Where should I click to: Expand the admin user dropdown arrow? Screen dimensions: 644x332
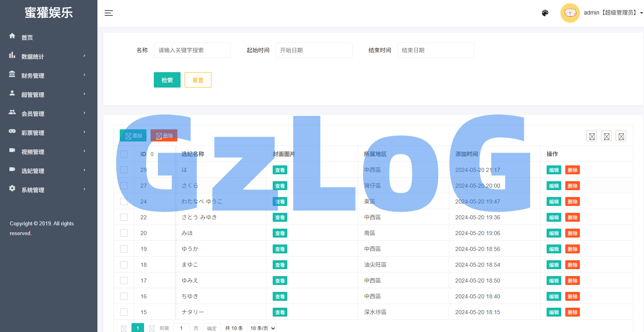pyautogui.click(x=641, y=13)
